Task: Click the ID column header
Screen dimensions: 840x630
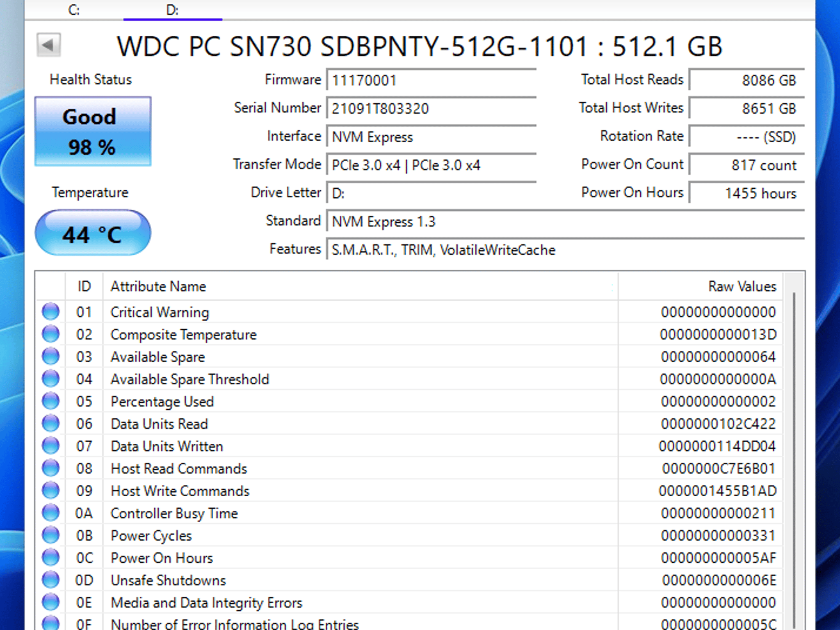Action: click(x=84, y=286)
